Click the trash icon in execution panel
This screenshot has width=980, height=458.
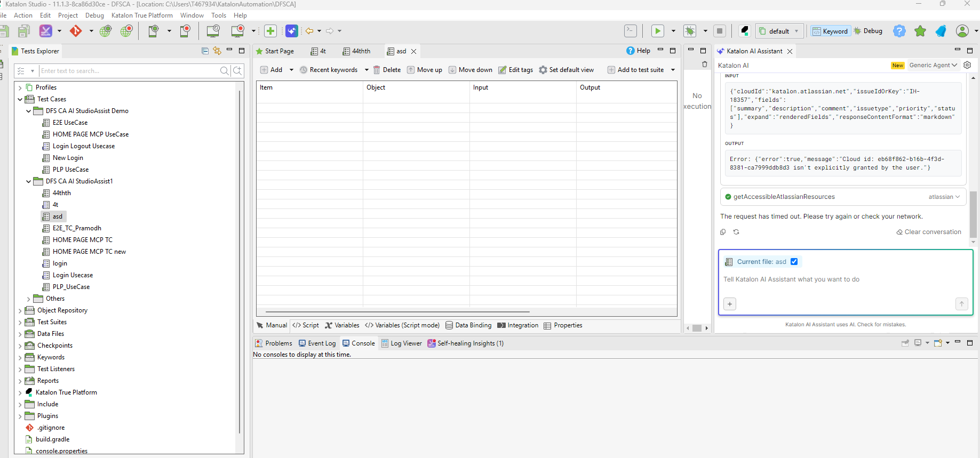point(704,65)
